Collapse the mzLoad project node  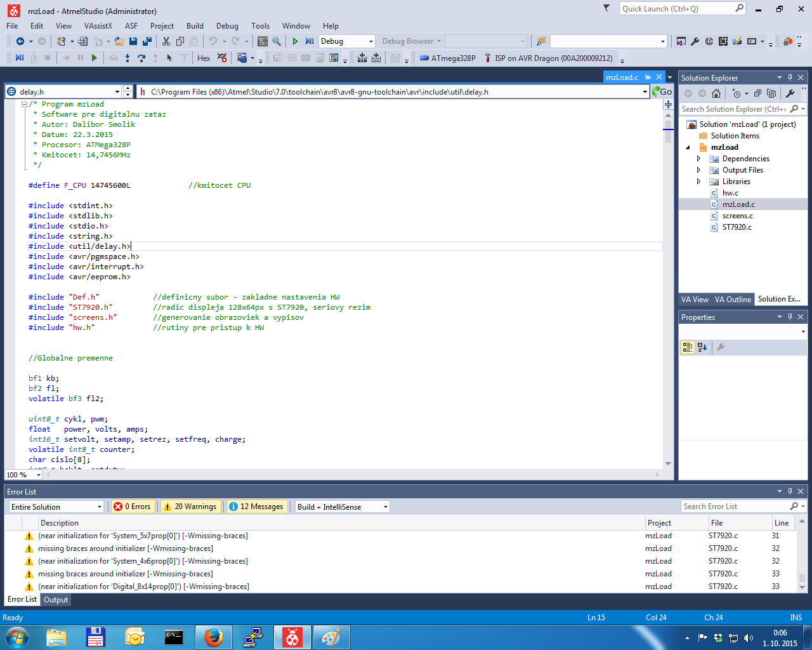pos(688,147)
